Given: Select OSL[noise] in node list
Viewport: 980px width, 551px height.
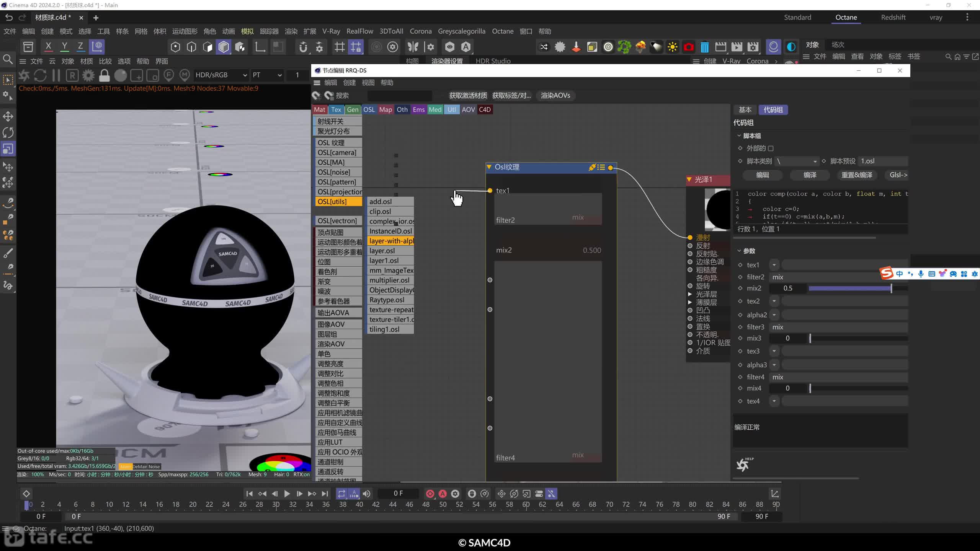Looking at the screenshot, I should tap(338, 172).
